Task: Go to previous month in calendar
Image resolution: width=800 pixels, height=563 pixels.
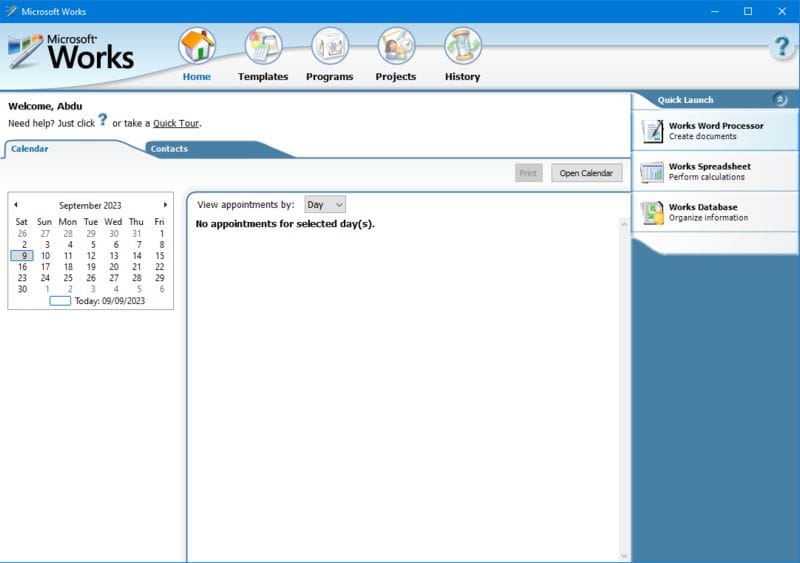Action: [16, 205]
